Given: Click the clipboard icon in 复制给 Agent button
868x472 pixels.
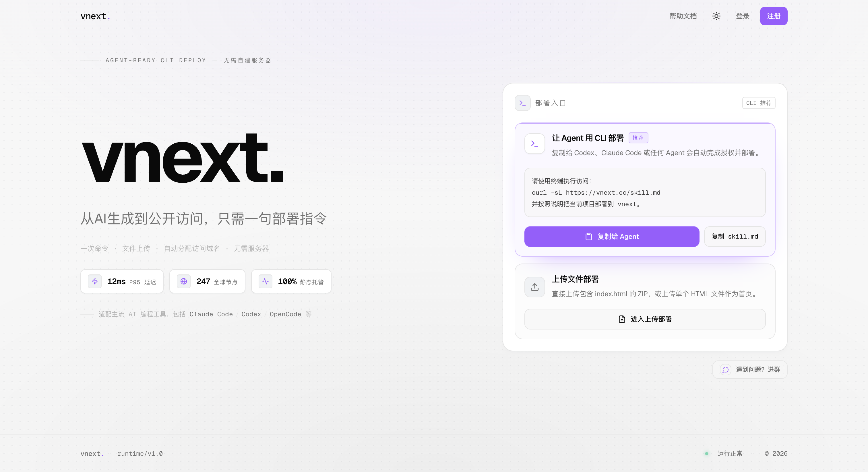Looking at the screenshot, I should pos(588,237).
